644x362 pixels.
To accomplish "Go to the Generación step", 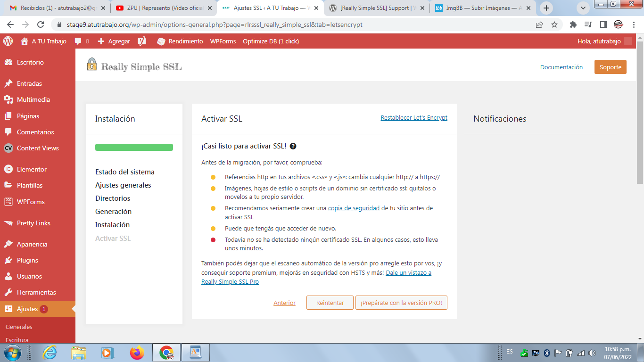I will tap(113, 212).
